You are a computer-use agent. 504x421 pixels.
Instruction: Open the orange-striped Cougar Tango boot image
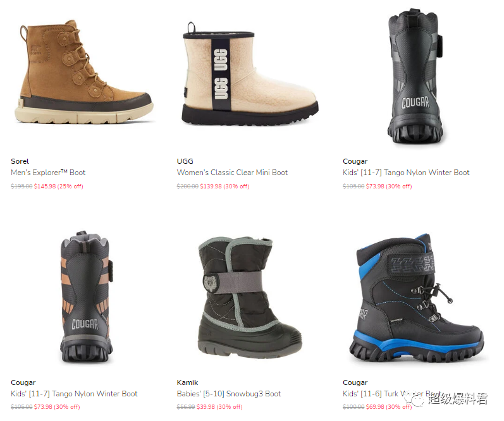(87, 296)
